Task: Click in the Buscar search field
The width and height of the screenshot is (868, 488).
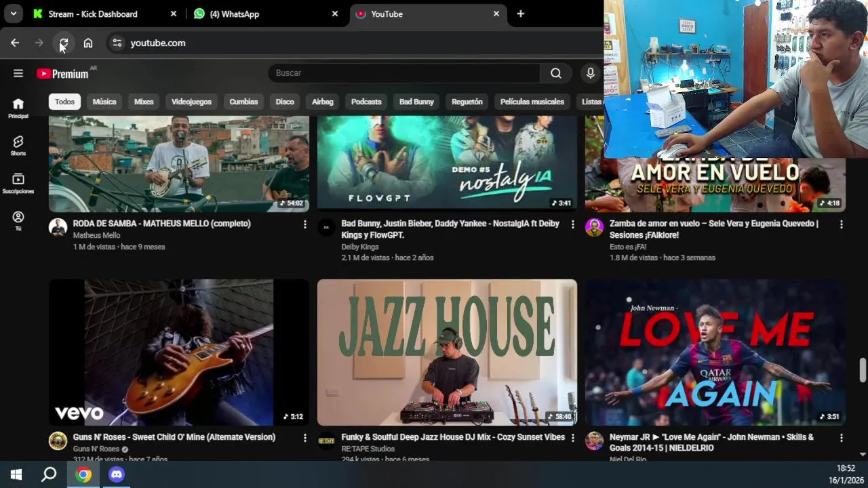Action: (404, 73)
